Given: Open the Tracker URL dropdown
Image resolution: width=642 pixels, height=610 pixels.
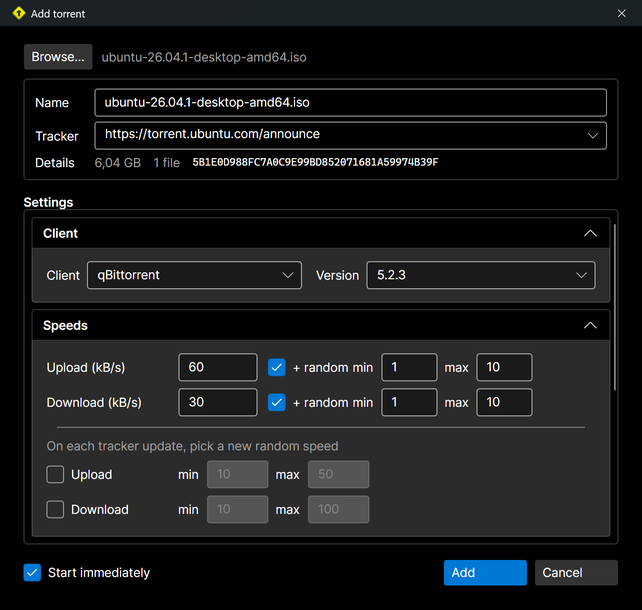Looking at the screenshot, I should (350, 136).
